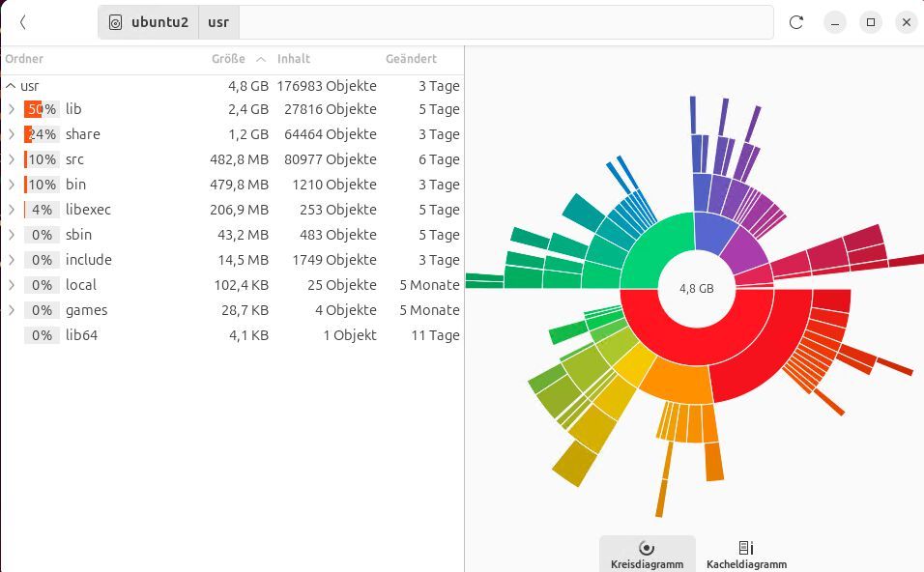The height and width of the screenshot is (572, 924).
Task: Switch to the Kacheldiagramm view
Action: (x=746, y=555)
